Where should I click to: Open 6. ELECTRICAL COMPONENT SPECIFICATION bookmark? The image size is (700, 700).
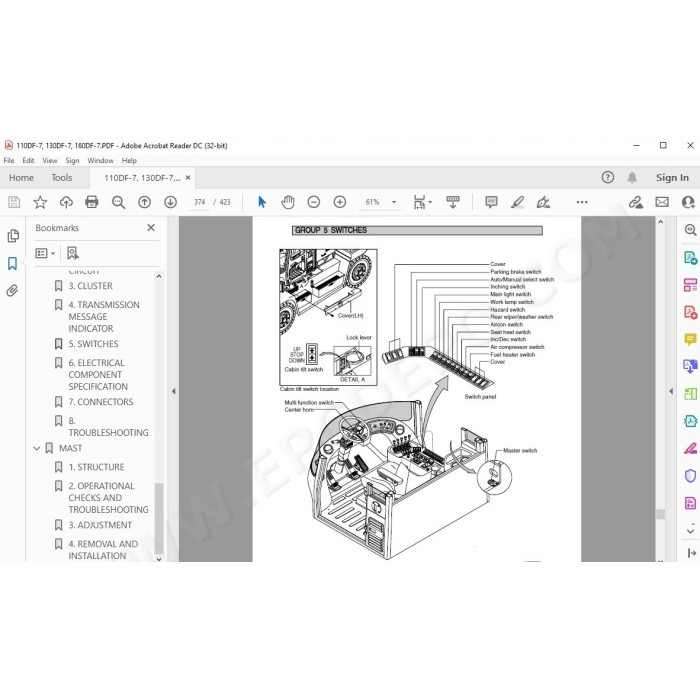point(98,375)
